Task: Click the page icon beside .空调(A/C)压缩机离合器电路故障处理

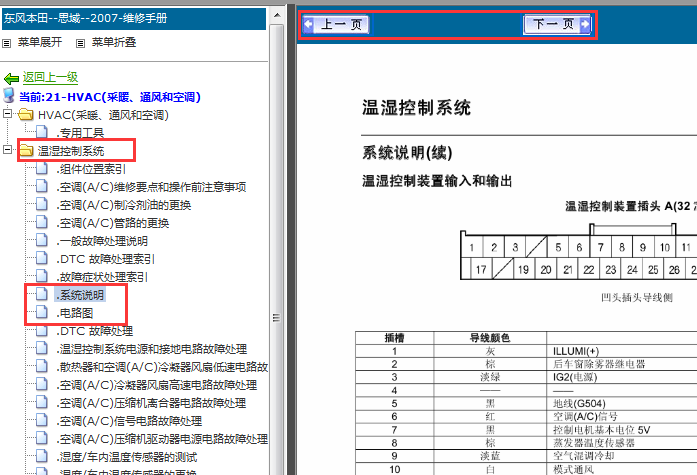Action: 42,402
